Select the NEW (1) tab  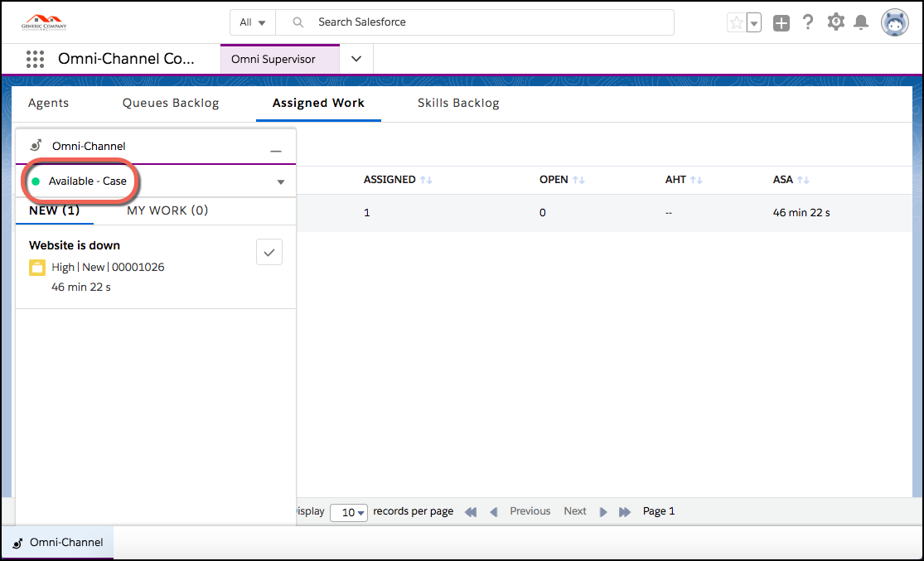click(54, 210)
